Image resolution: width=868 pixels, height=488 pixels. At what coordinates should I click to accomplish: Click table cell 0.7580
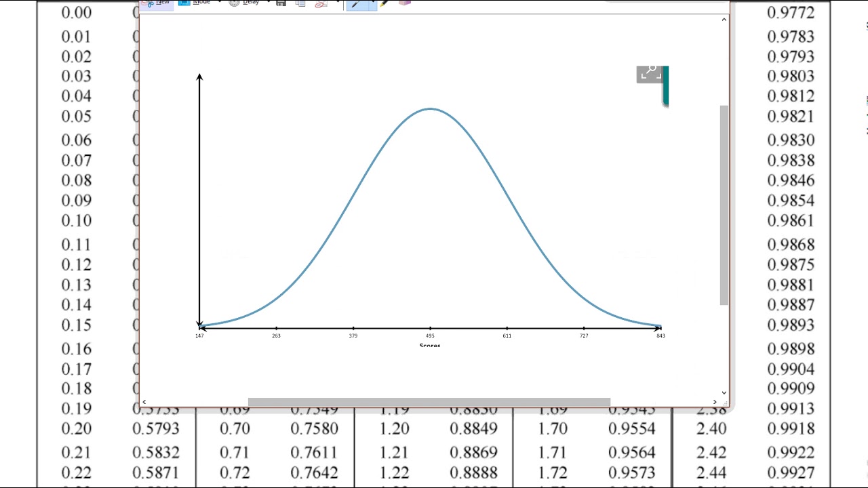point(315,429)
